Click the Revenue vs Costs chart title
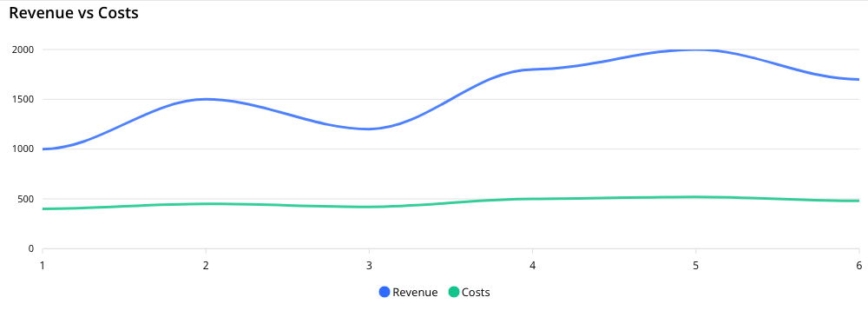The height and width of the screenshot is (317, 868). (74, 13)
